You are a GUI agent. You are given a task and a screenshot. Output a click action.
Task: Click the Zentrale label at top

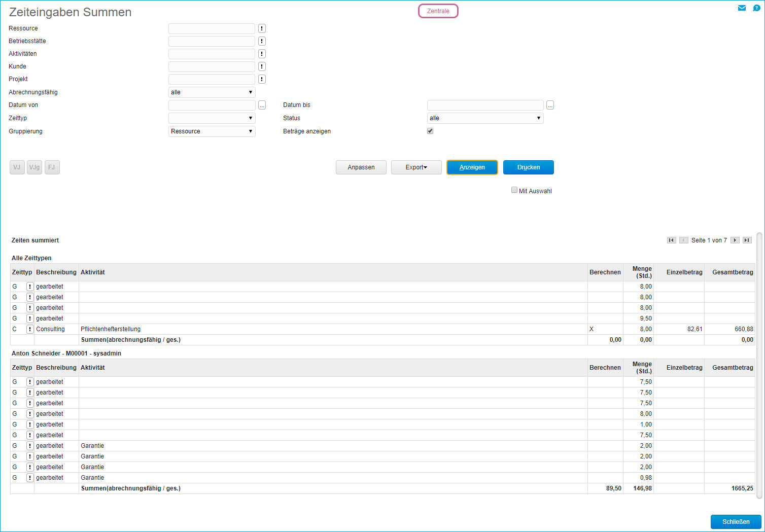click(x=438, y=11)
